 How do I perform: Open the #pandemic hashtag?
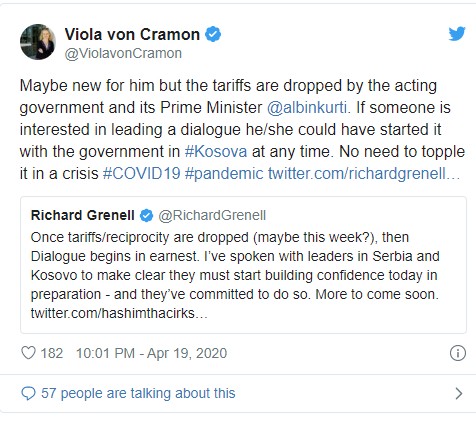[224, 174]
